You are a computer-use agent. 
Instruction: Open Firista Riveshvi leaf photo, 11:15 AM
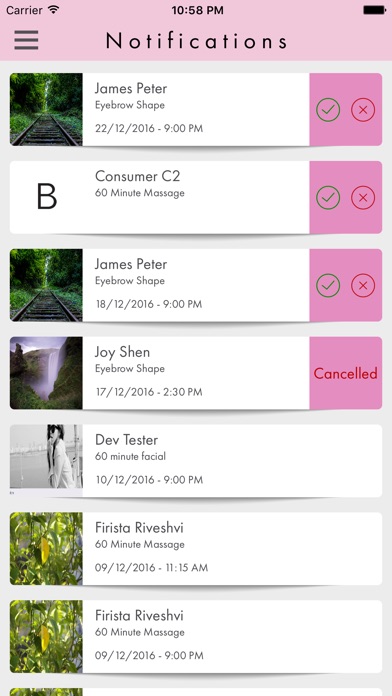point(46,549)
